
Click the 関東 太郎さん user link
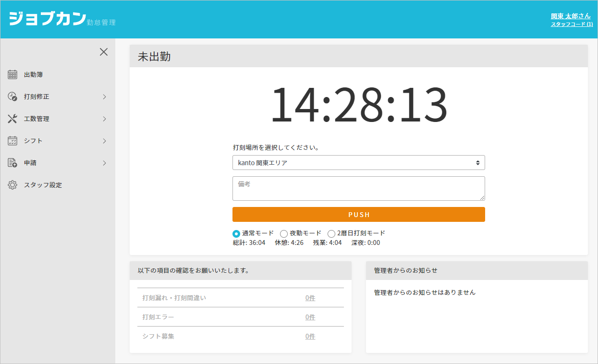pos(571,16)
